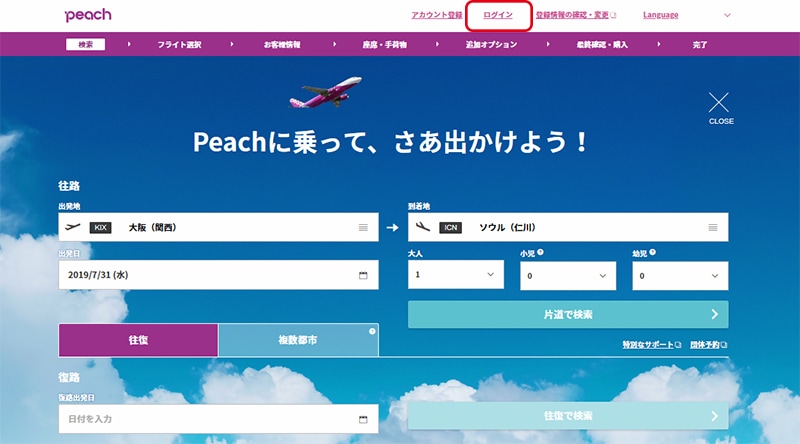Open the 小児 passenger count dropdown
The height and width of the screenshot is (444, 800).
568,276
